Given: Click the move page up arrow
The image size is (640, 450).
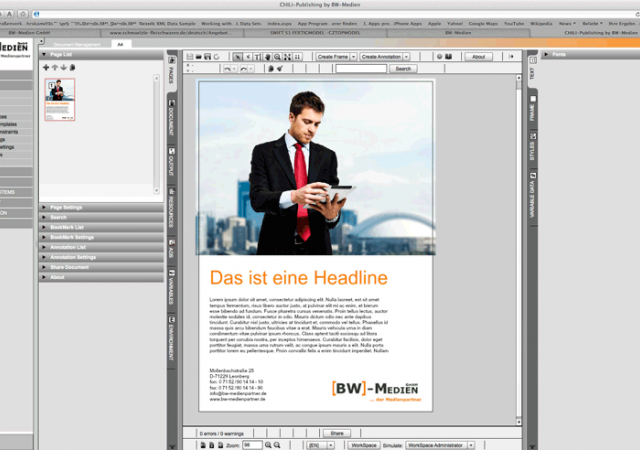Looking at the screenshot, I should point(54,67).
